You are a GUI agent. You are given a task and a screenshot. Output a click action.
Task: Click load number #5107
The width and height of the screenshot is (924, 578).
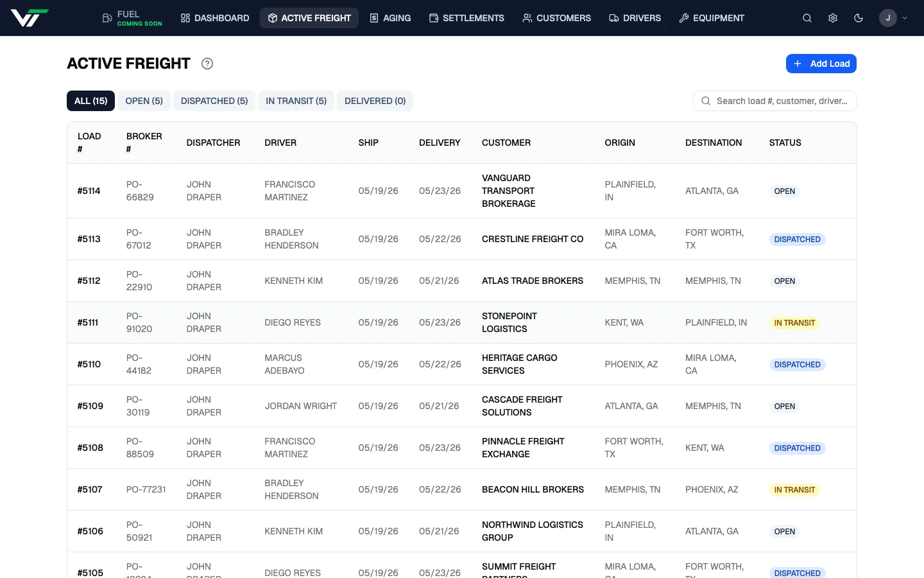click(x=90, y=489)
